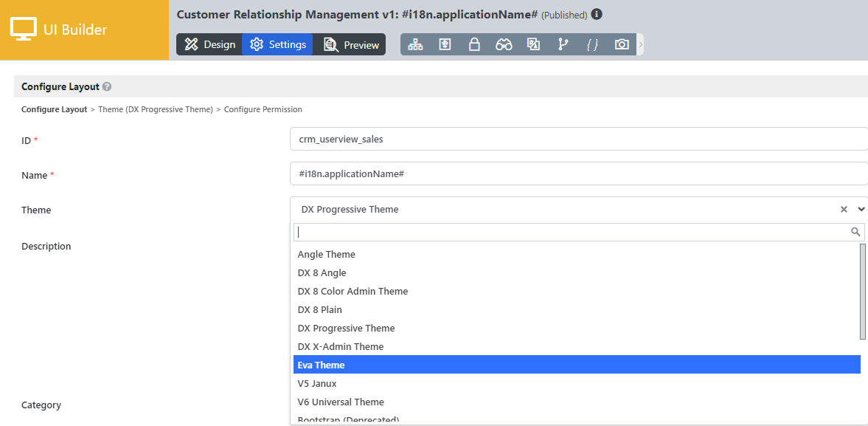
Task: Click the sitemap hierarchy icon in toolbar
Action: click(x=415, y=44)
